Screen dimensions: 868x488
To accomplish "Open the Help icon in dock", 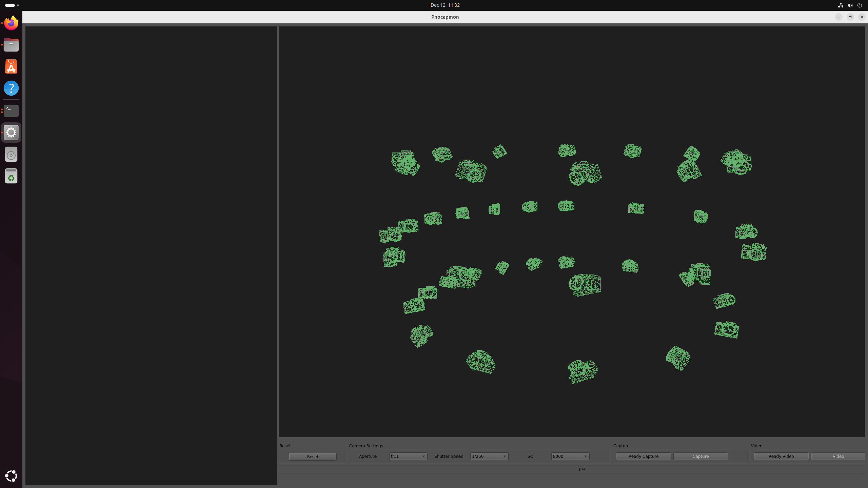I will pos(11,88).
